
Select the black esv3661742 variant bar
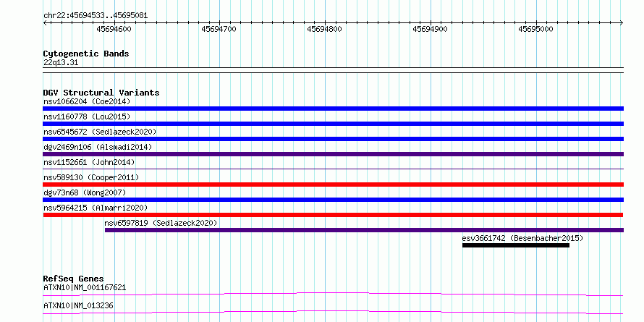click(x=516, y=245)
